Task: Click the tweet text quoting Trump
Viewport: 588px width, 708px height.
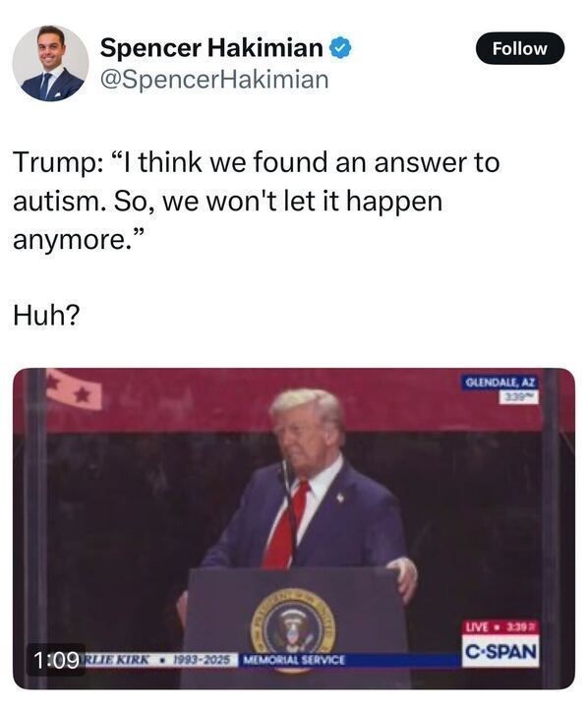Action: coord(256,201)
